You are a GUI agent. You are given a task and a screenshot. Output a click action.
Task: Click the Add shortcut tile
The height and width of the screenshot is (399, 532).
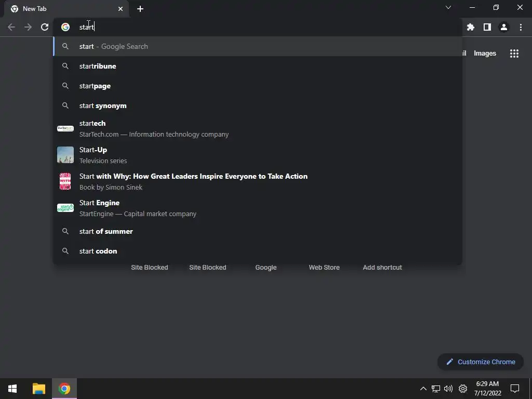382,268
